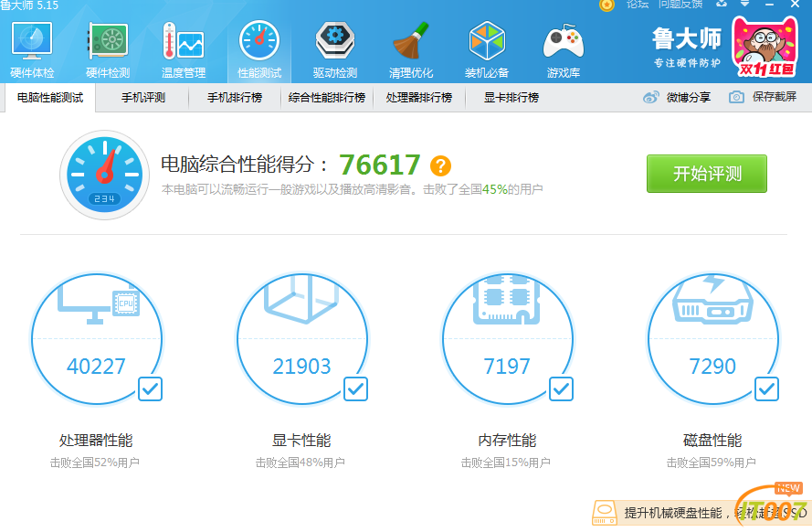Open the title bar dropdown menu arrow

pos(744,4)
